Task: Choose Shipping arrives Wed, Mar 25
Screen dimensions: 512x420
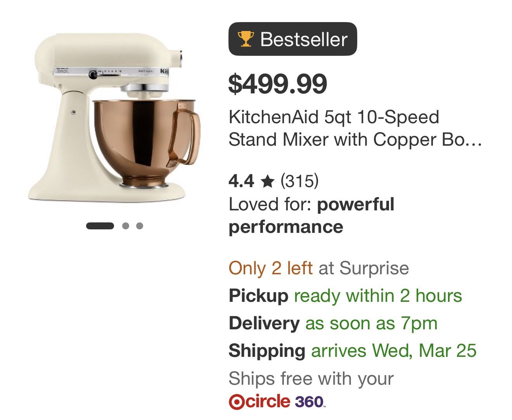Action: point(352,351)
